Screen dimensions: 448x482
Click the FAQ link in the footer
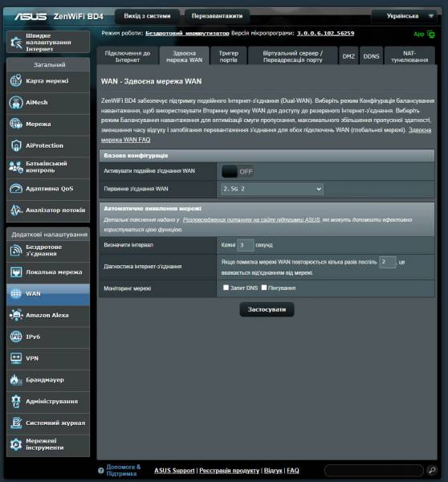click(x=293, y=470)
